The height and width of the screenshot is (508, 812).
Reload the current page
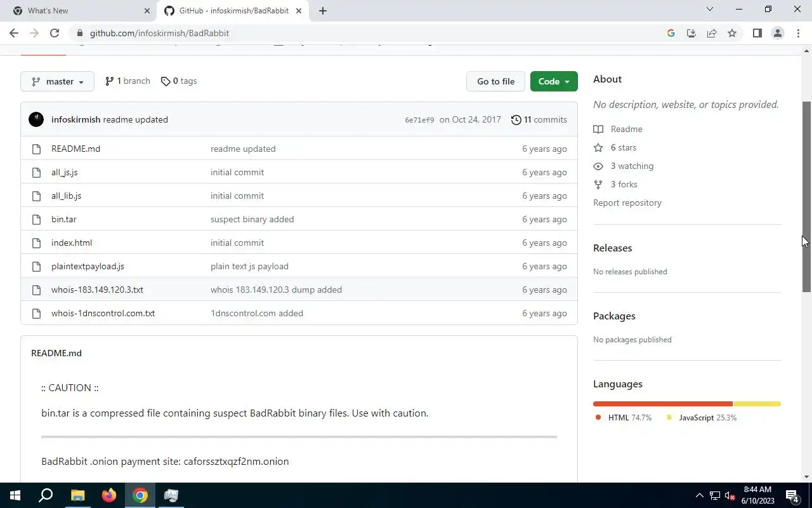pos(55,33)
